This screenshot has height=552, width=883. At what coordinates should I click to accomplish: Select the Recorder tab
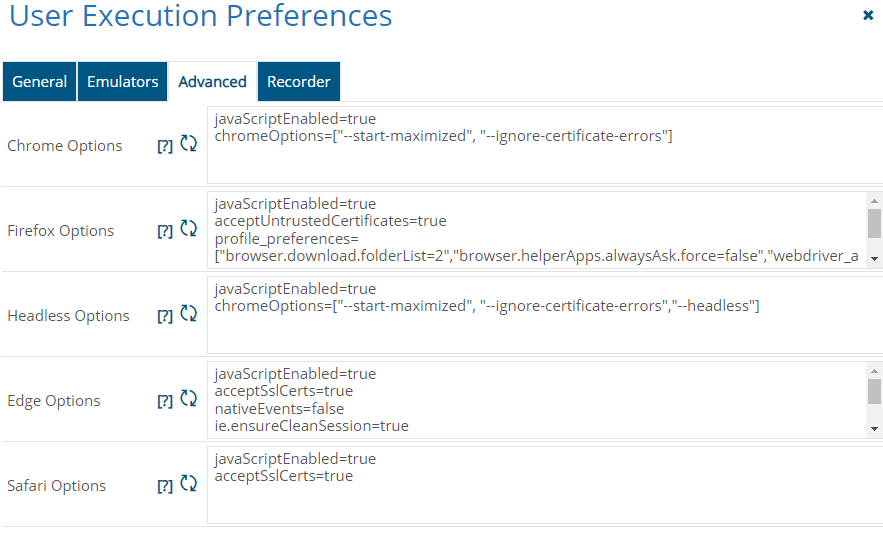pos(299,82)
